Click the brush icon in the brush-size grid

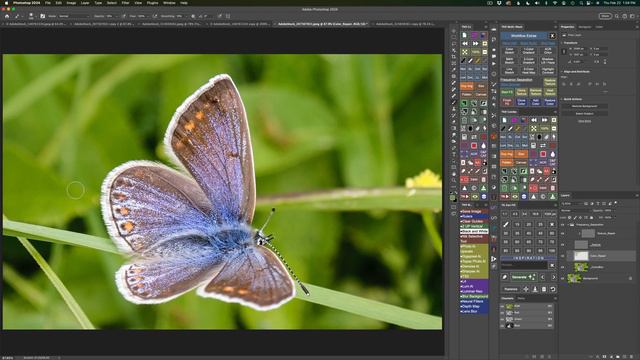[x=506, y=224]
